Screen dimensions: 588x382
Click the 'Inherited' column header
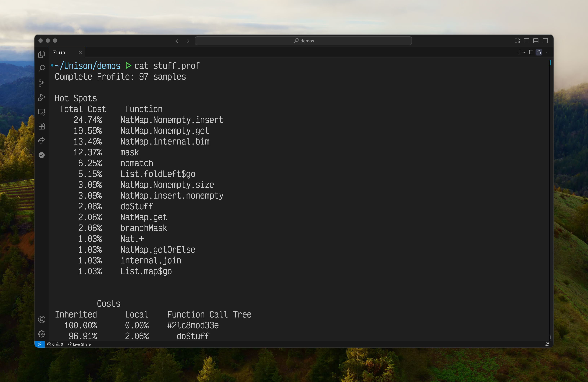pyautogui.click(x=76, y=315)
